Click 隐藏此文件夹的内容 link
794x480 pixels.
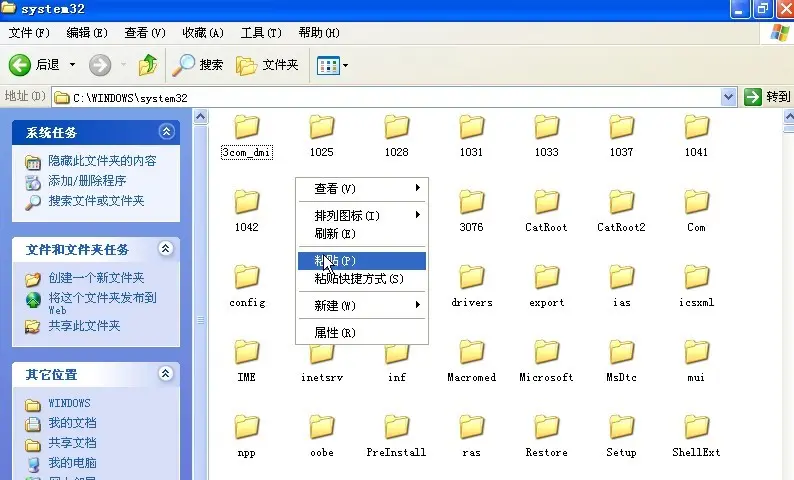[102, 161]
